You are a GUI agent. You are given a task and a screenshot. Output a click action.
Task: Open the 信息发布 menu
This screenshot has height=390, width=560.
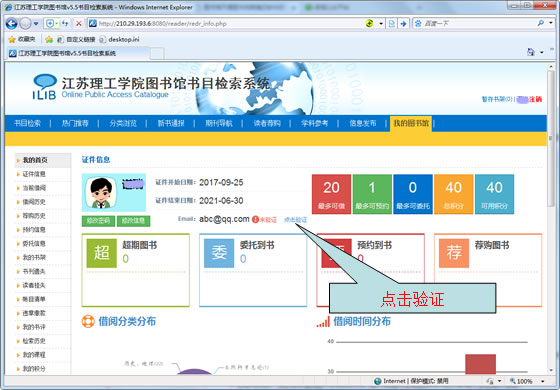click(362, 124)
